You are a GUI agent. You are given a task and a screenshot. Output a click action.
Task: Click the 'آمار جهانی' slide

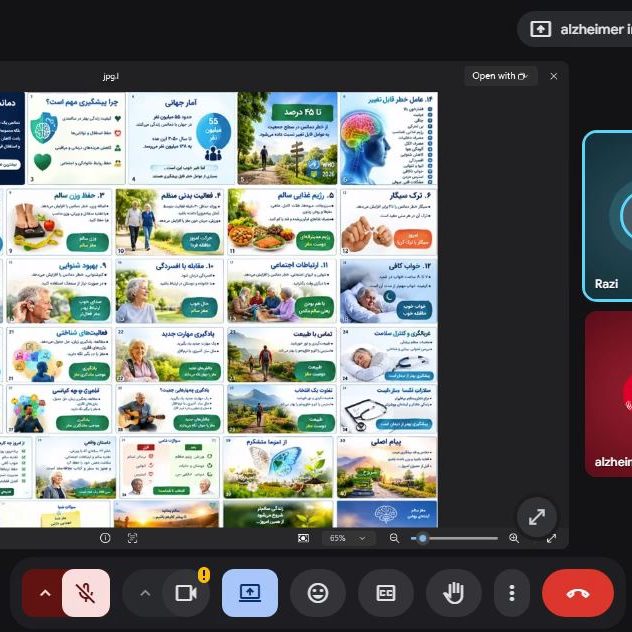pos(181,138)
